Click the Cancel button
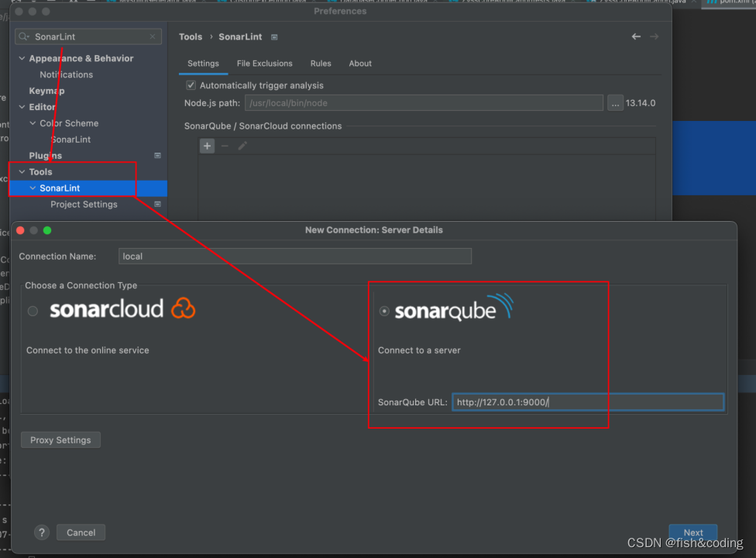The image size is (756, 558). [81, 532]
